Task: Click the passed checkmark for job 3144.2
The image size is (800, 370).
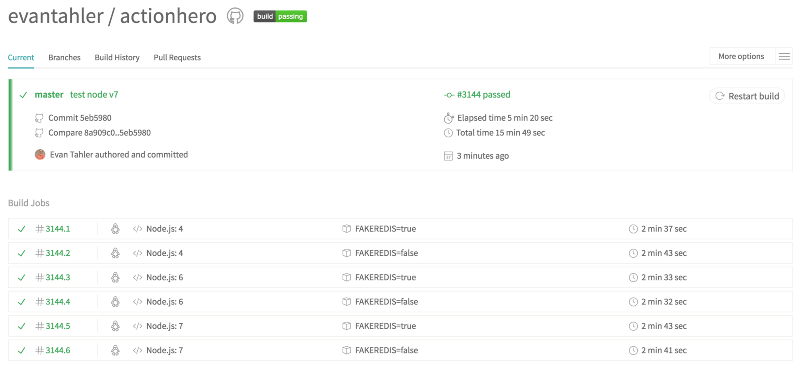Action: (21, 253)
